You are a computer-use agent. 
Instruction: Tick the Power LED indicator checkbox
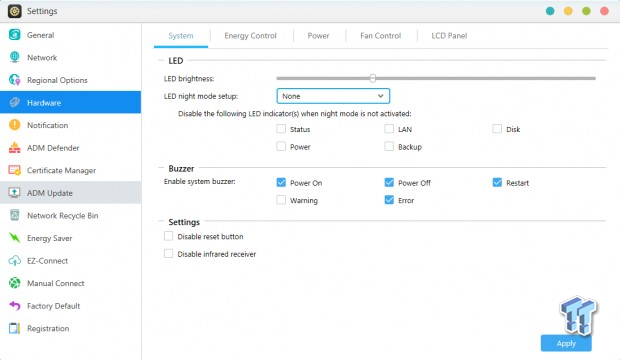pyautogui.click(x=281, y=146)
